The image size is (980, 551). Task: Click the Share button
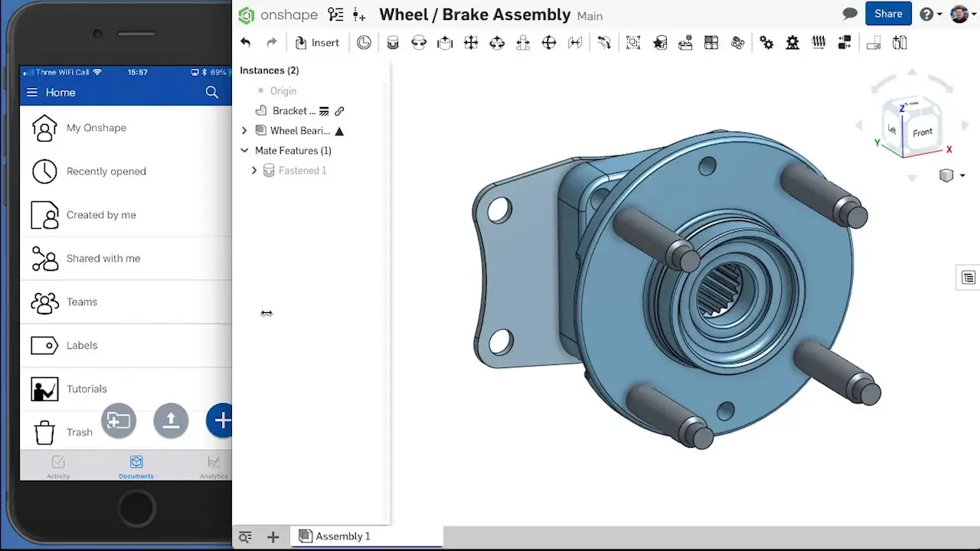tap(887, 13)
